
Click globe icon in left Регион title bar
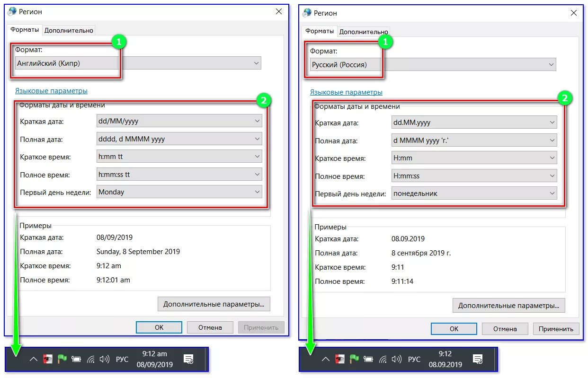pos(12,11)
